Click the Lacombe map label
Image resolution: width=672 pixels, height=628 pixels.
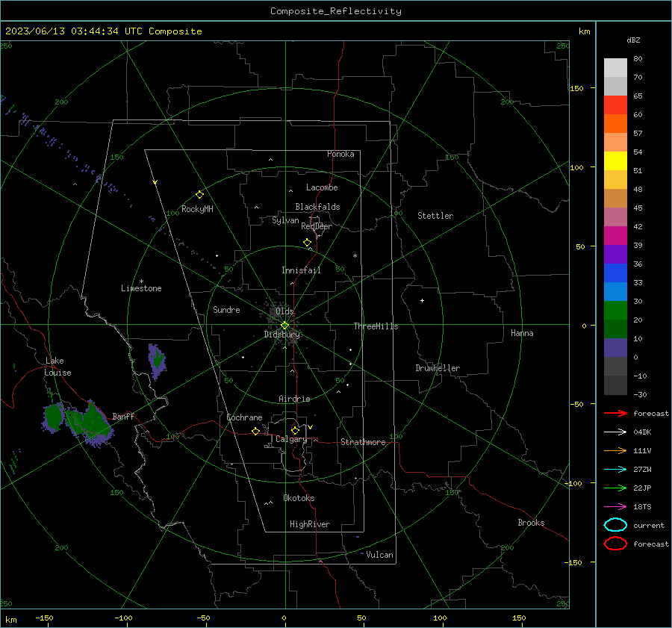(322, 187)
